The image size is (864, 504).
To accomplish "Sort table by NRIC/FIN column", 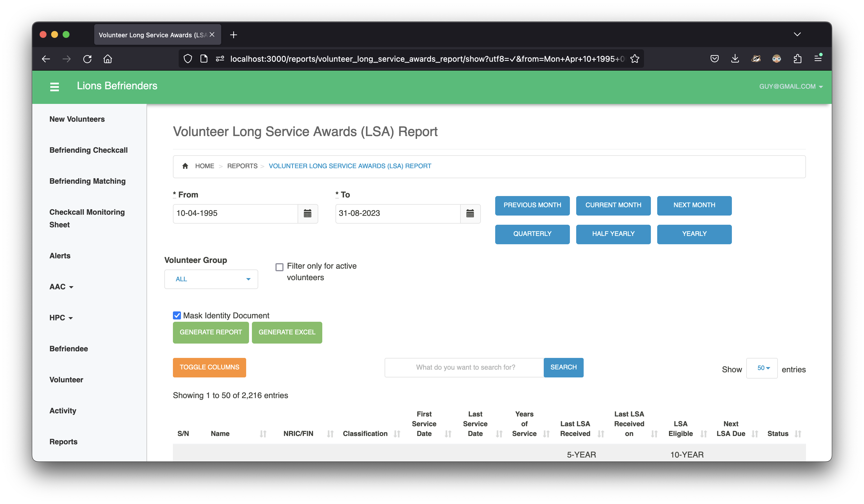I will (x=330, y=434).
